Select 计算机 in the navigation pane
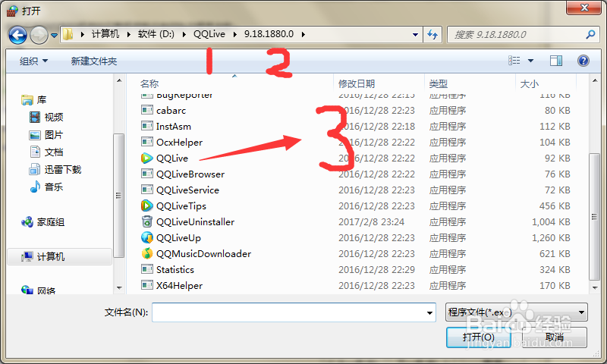 (50, 257)
